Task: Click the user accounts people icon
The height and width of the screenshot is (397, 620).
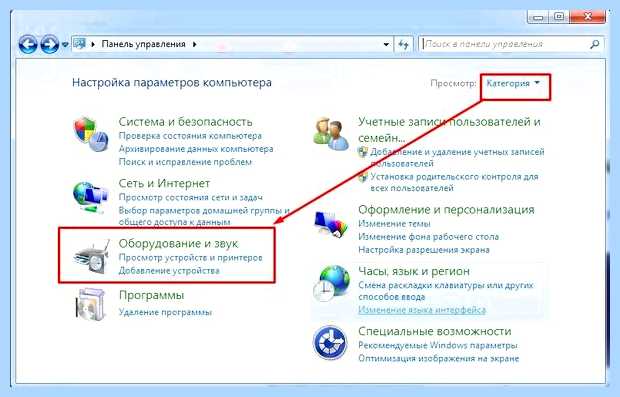Action: click(x=331, y=134)
